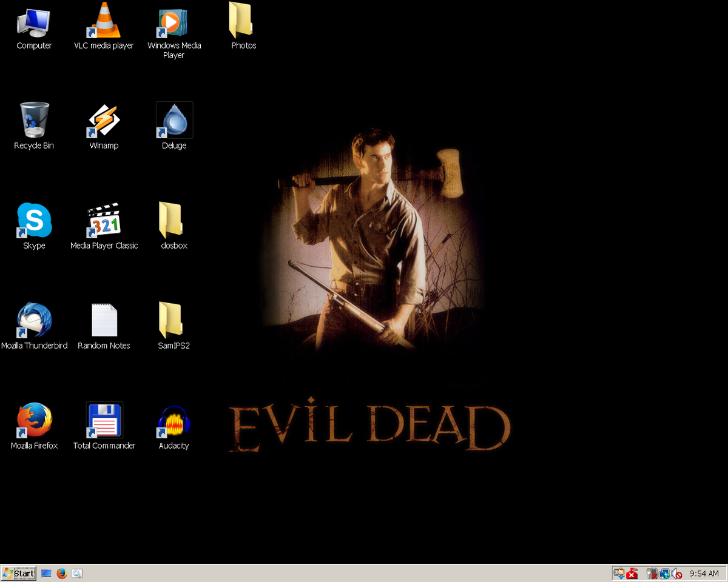The image size is (728, 582).
Task: Select the Media Player Classic shortcut
Action: (104, 226)
